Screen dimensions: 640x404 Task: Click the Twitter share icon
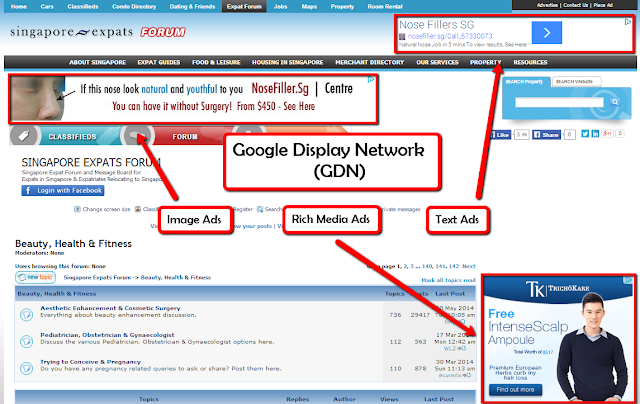coord(585,134)
